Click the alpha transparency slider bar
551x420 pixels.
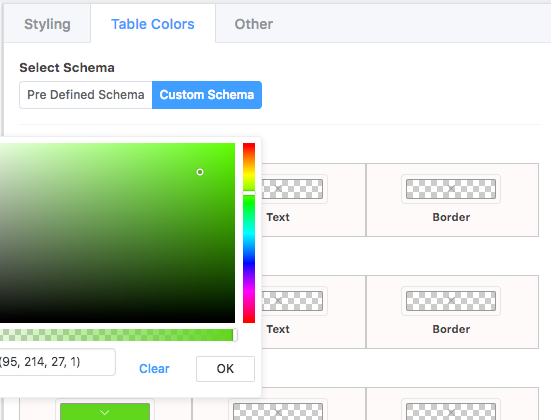tap(117, 335)
